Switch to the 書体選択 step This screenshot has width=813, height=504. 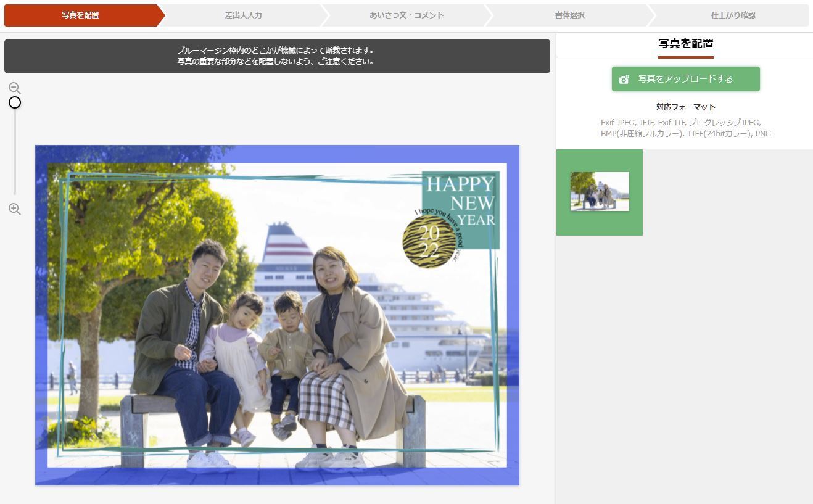point(569,15)
